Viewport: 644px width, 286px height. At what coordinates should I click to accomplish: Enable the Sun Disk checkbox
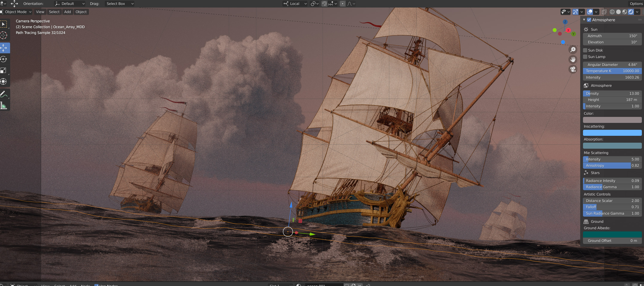click(585, 50)
